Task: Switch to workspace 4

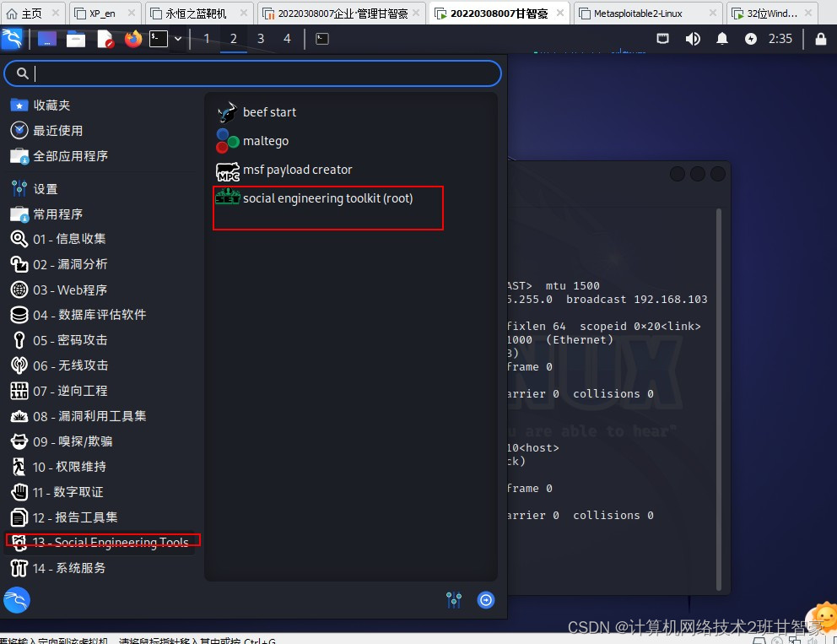Action: pos(287,39)
